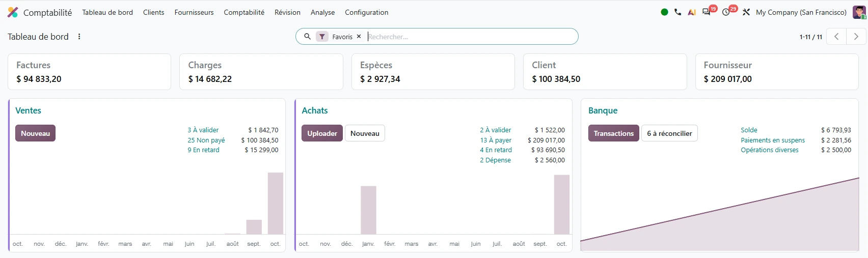Open 9 En retard in Ventes
Viewport: 868px width, 258px height.
(x=203, y=150)
